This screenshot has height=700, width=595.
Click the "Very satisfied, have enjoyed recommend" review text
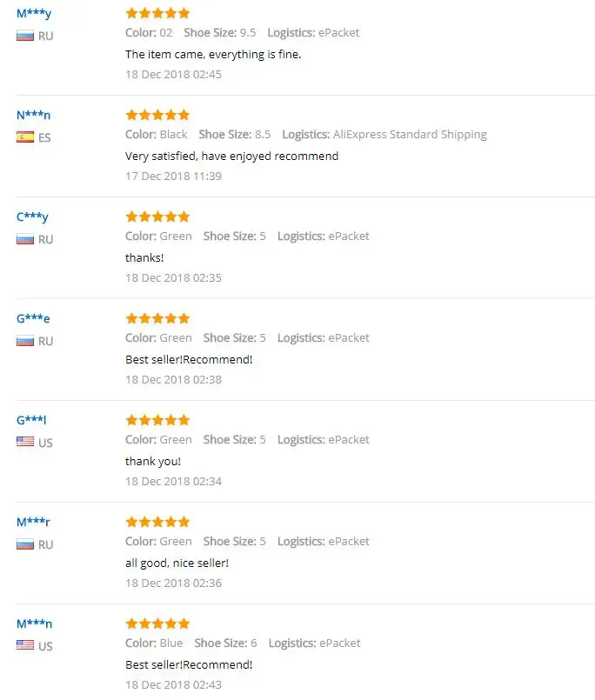click(231, 157)
